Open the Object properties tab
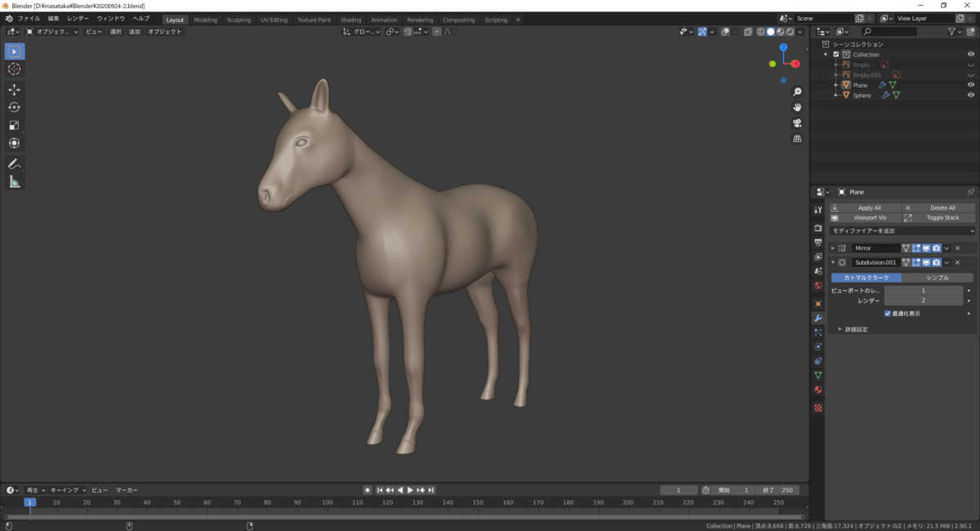980x531 pixels. (x=818, y=303)
